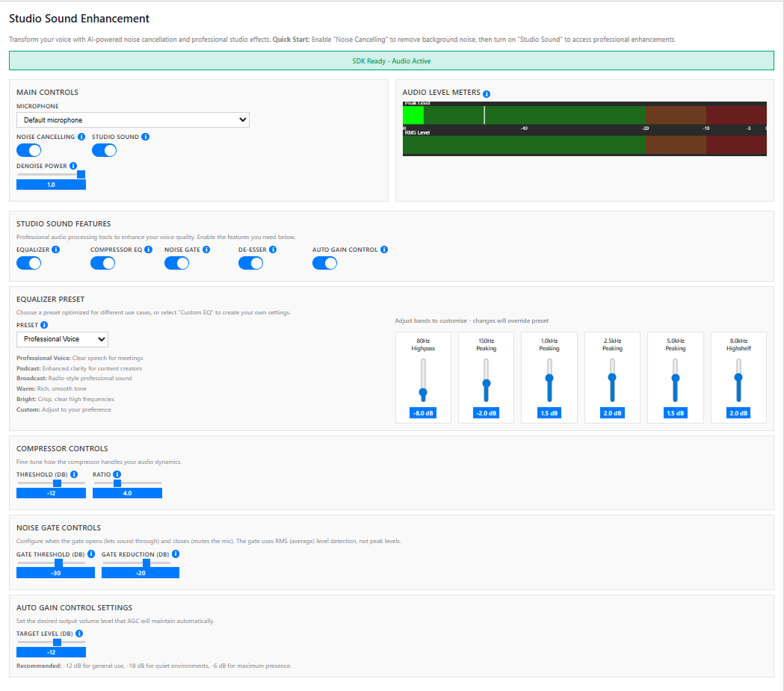Click the AGC Target Level slider
The height and width of the screenshot is (691, 784).
[51, 642]
